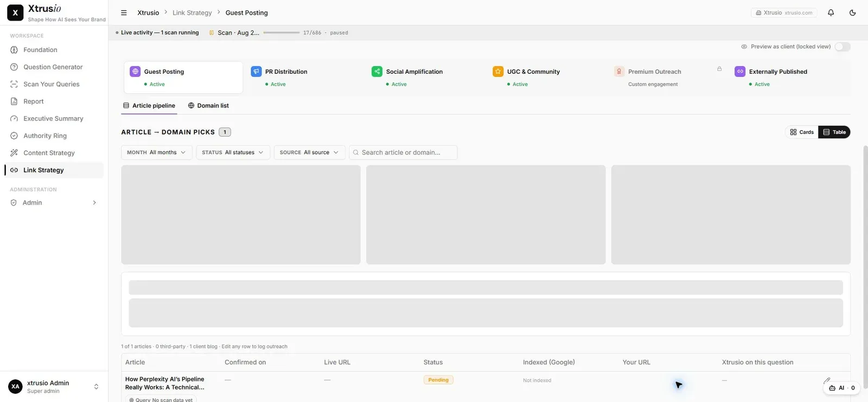Screen dimensions: 868x402
Task: Open article How Perplexity AI's Pipeline Really Works
Action: click(165, 383)
